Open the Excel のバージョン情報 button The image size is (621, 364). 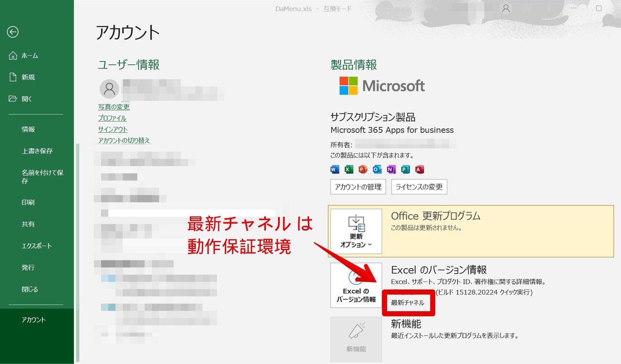click(356, 285)
